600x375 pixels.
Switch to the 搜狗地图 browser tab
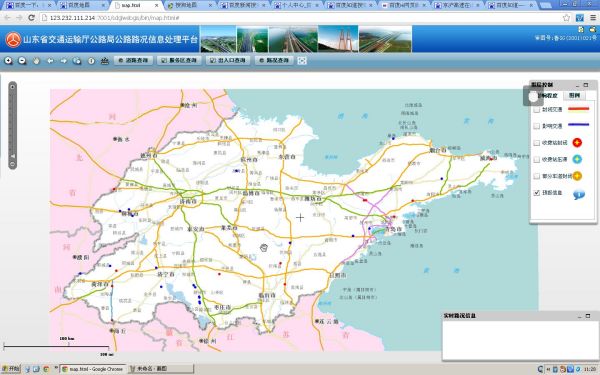189,5
